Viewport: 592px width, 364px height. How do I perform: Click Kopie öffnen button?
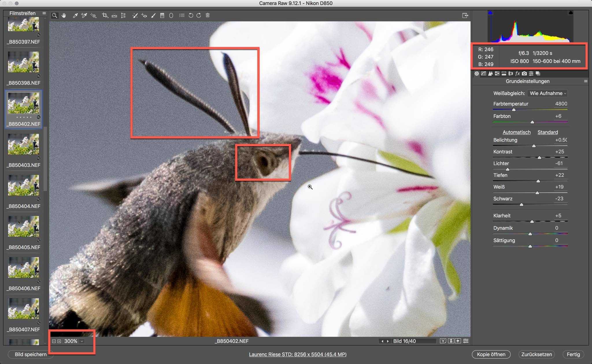tap(491, 354)
